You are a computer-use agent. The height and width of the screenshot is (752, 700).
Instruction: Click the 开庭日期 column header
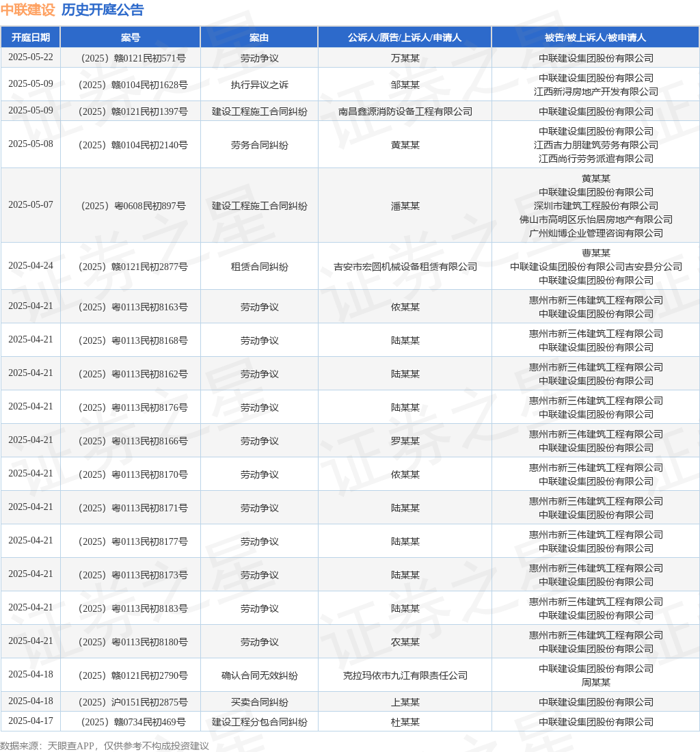(x=31, y=38)
